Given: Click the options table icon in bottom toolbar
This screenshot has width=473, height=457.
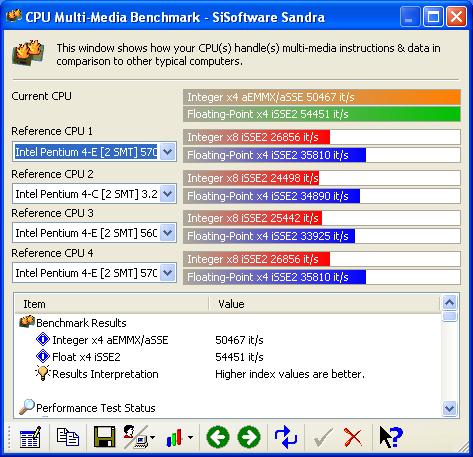Looking at the screenshot, I should point(30,437).
